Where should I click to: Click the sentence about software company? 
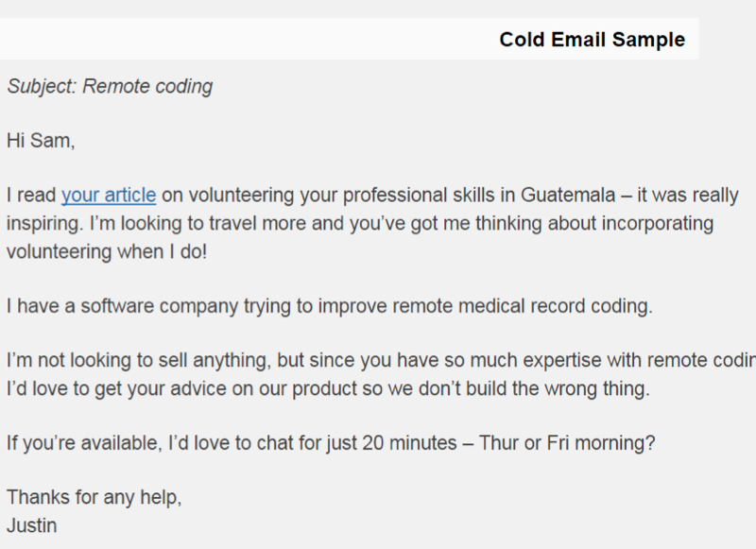(329, 306)
